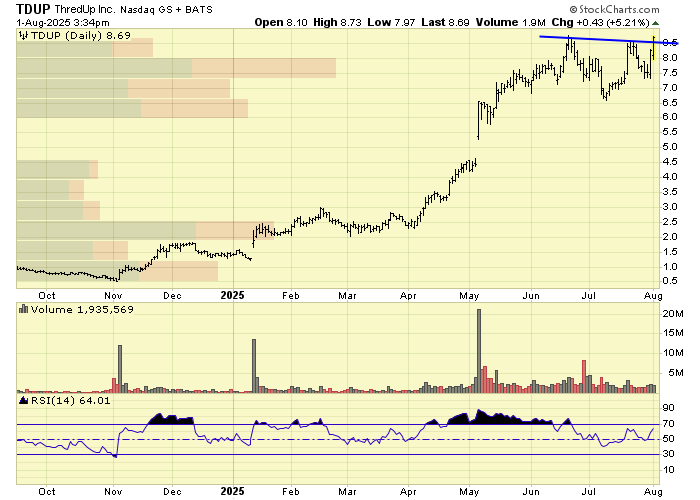Image resolution: width=700 pixels, height=500 pixels.
Task: Click the Apr label under the price panel
Action: (x=408, y=296)
